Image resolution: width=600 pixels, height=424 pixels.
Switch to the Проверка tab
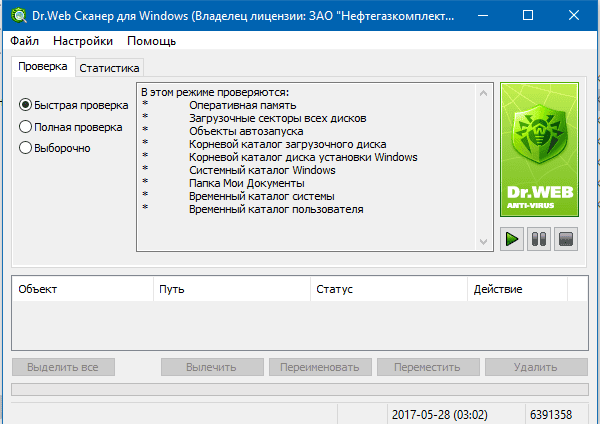pyautogui.click(x=43, y=67)
